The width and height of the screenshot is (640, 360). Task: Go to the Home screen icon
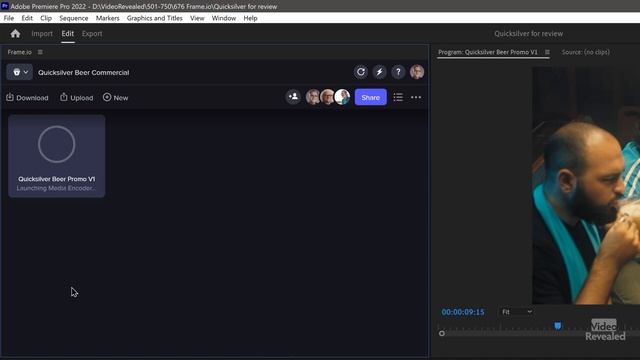(16, 33)
